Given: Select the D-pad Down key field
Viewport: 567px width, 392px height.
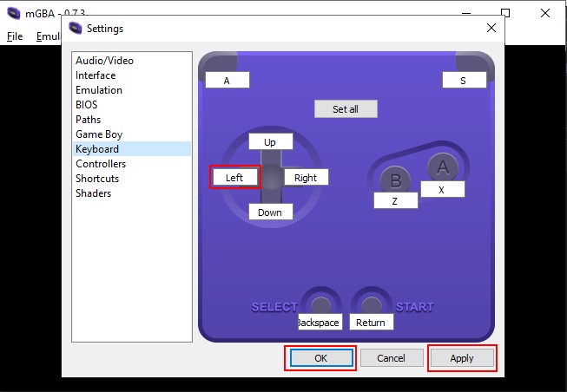Looking at the screenshot, I should point(271,212).
